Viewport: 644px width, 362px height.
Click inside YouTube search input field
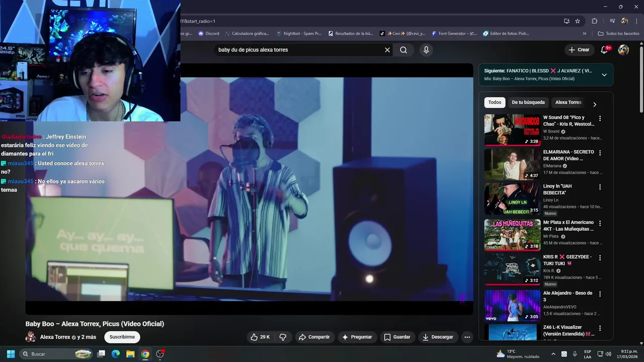point(299,50)
